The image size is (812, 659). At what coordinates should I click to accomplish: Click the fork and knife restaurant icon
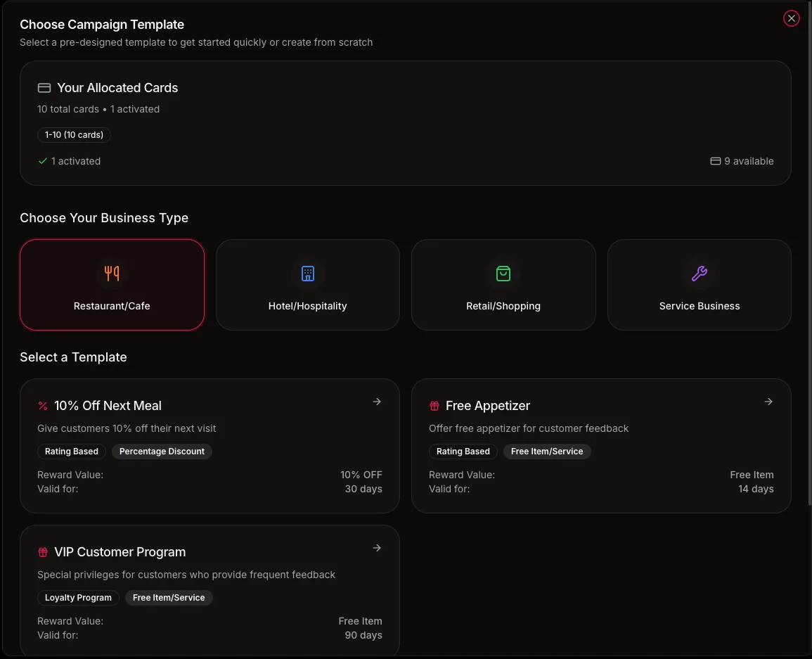click(x=112, y=274)
